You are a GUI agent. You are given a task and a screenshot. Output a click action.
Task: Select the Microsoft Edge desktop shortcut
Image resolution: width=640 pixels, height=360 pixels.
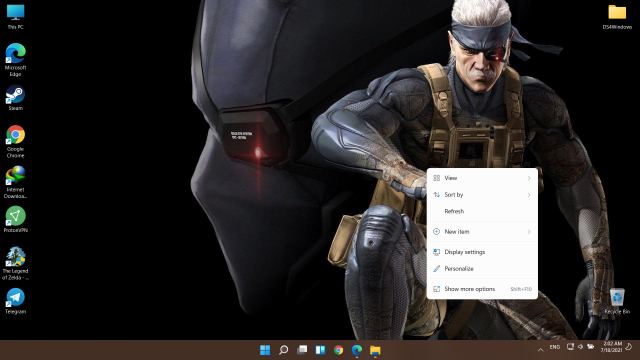[x=16, y=60]
